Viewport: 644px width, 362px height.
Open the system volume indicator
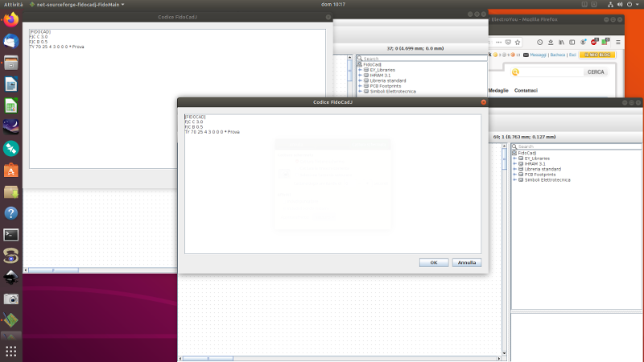click(618, 4)
